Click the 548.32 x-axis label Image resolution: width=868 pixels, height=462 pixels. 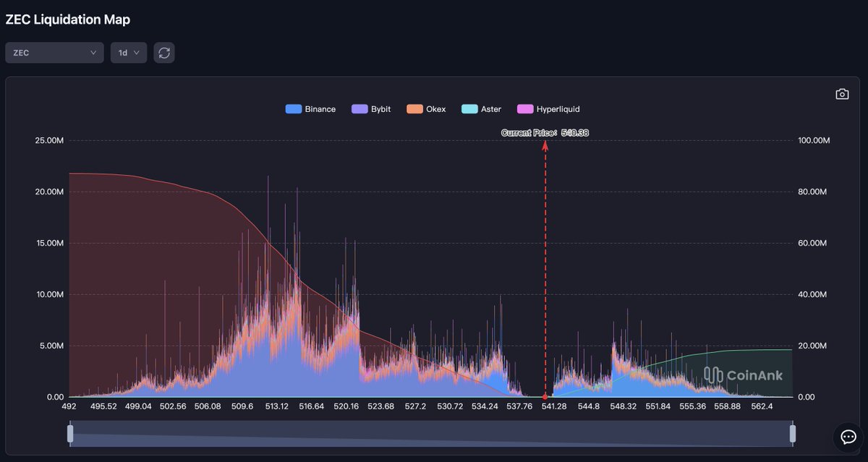(x=623, y=406)
